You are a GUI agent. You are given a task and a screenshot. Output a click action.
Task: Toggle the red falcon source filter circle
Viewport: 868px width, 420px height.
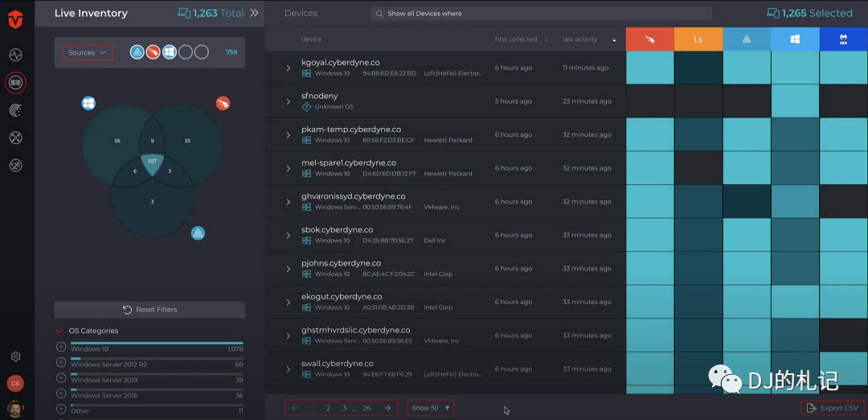[154, 52]
